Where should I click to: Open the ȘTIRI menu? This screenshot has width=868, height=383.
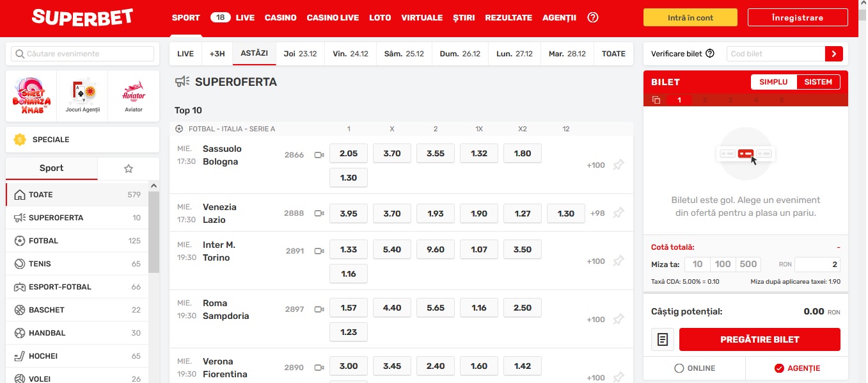[x=464, y=18]
